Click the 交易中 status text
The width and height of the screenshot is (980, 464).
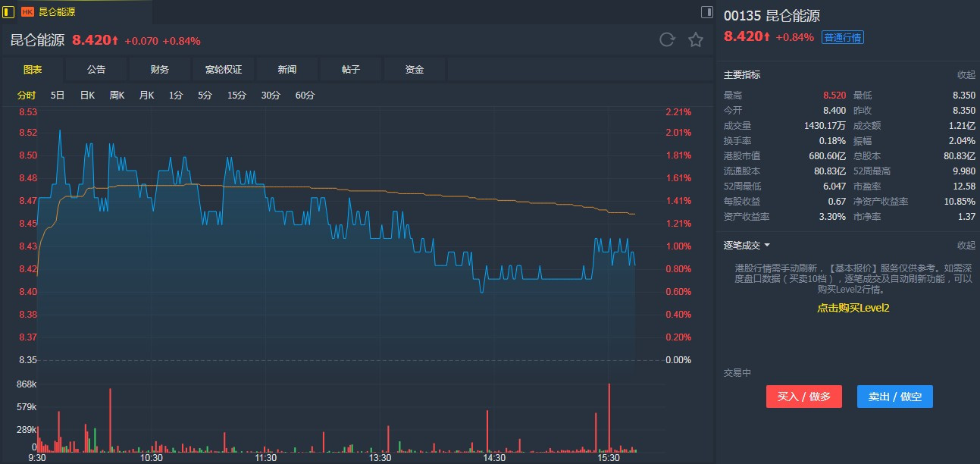tap(737, 372)
